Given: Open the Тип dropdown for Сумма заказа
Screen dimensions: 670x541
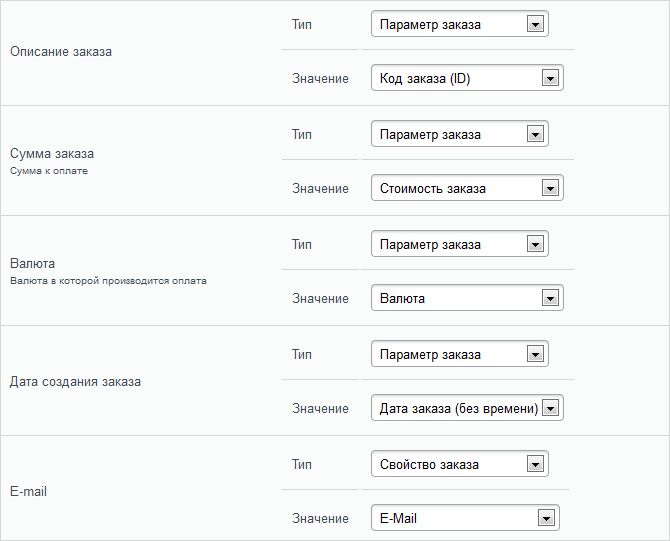Looking at the screenshot, I should [460, 134].
